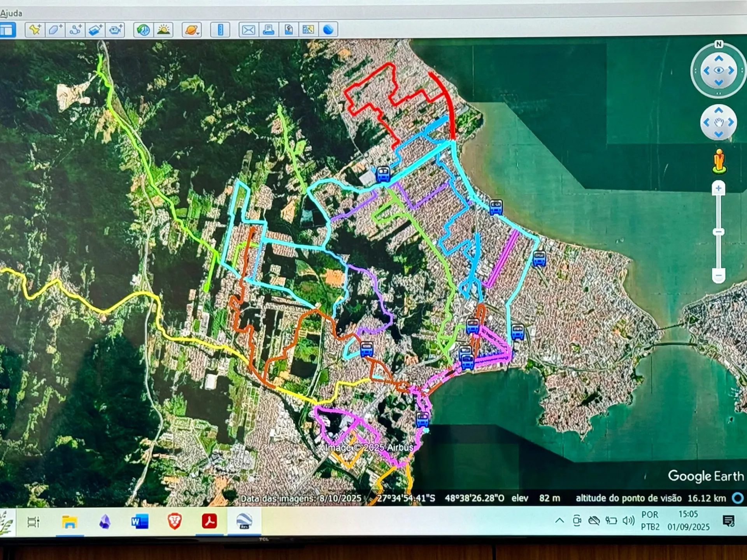Click View in Google Maps icon
Screen dimensions: 747x560
click(x=308, y=30)
